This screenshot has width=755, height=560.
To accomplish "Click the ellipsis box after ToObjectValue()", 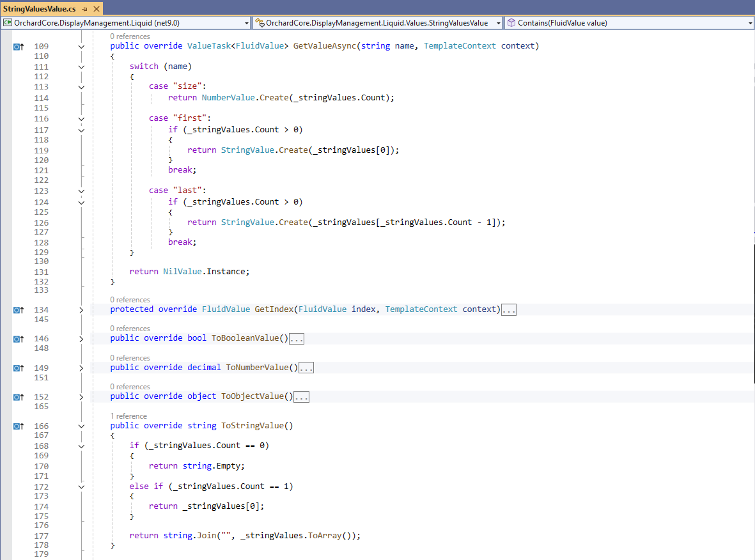I will [x=301, y=397].
